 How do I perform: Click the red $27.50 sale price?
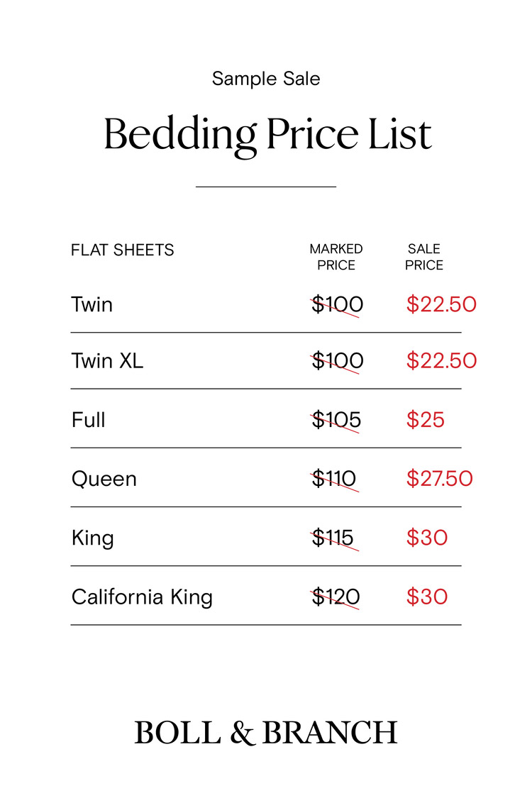point(439,479)
